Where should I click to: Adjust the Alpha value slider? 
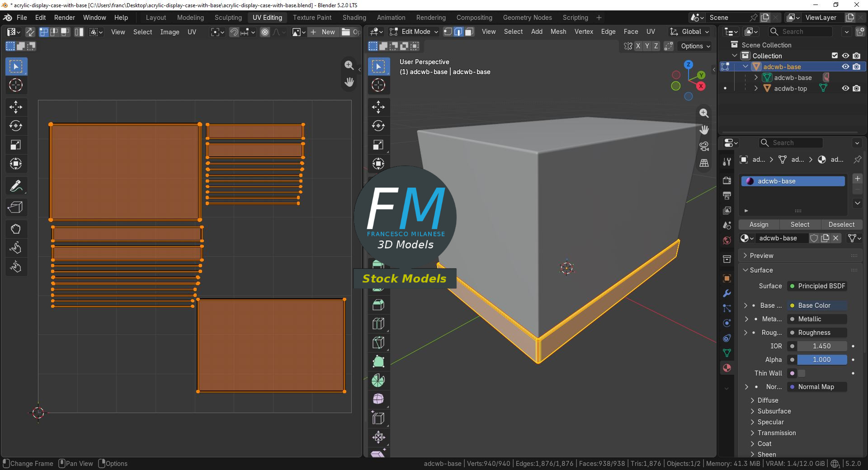(821, 360)
